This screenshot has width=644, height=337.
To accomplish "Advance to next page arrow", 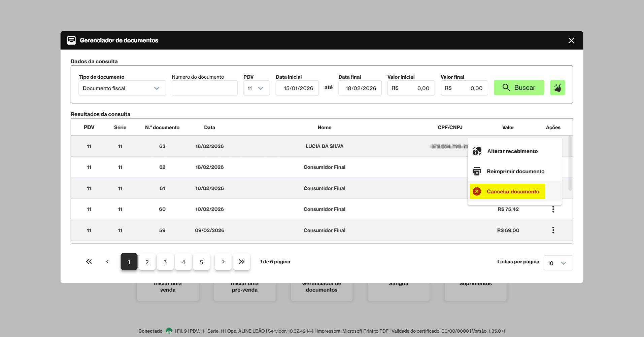I will click(223, 262).
